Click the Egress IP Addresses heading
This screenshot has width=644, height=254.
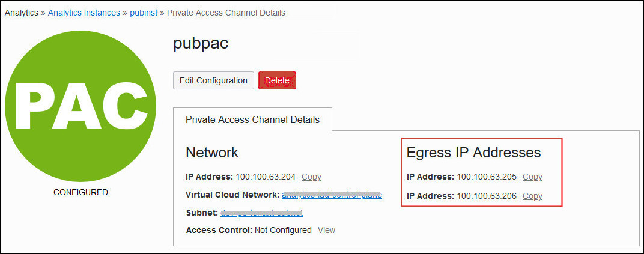473,153
